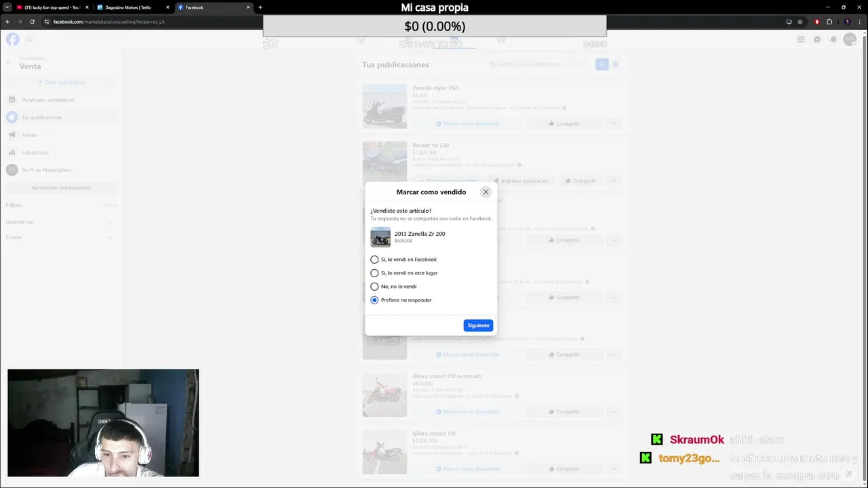Open the Gilera smash 110 automatic thumbnail
The image size is (868, 488).
click(384, 394)
